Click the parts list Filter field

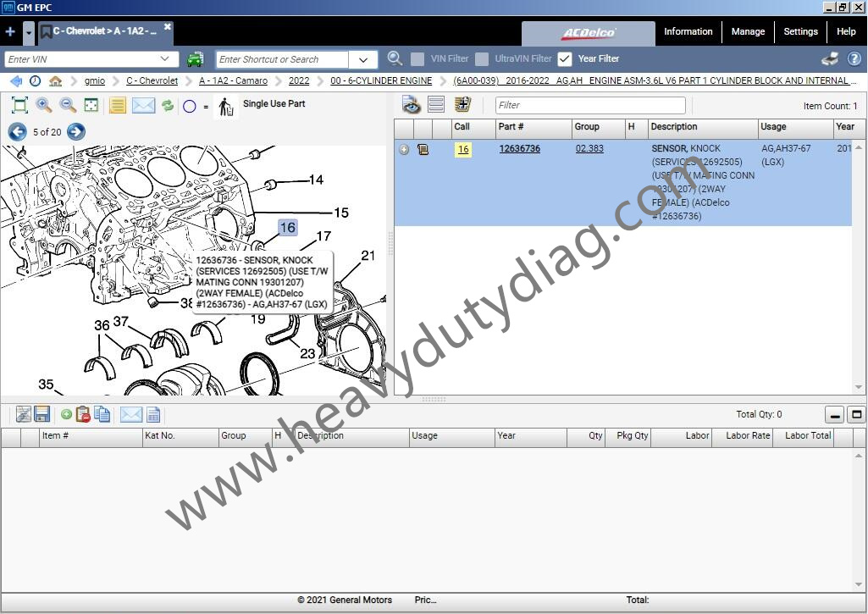tap(590, 105)
